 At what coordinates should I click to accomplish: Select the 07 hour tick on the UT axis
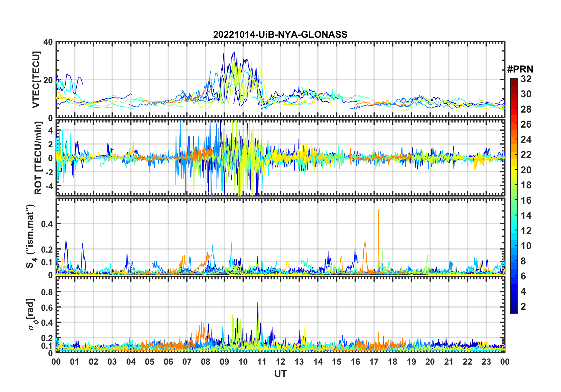pyautogui.click(x=187, y=362)
